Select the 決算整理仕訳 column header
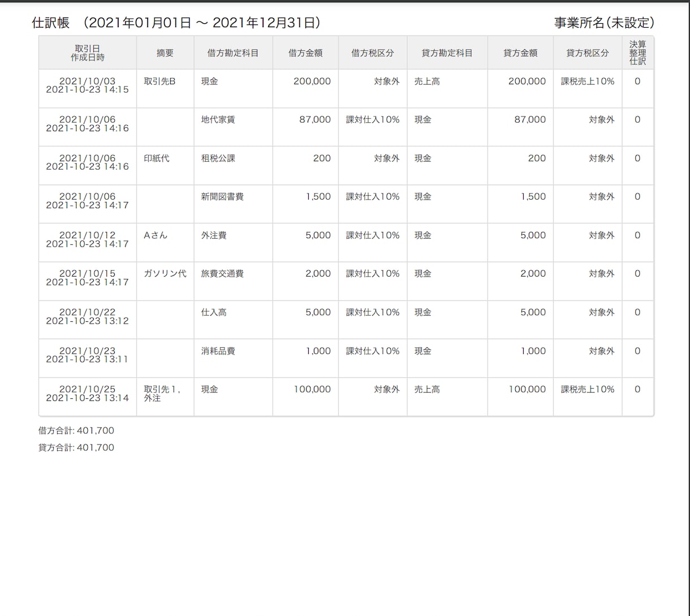This screenshot has width=690, height=616. (x=637, y=53)
